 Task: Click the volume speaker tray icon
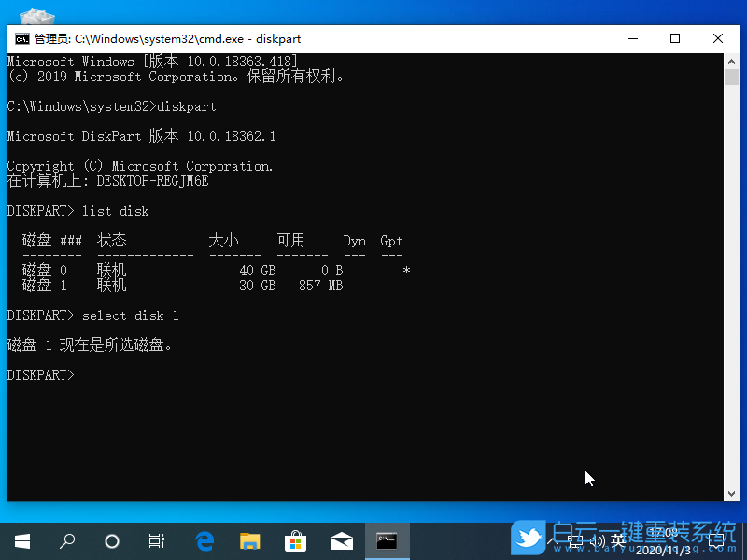[x=595, y=541]
